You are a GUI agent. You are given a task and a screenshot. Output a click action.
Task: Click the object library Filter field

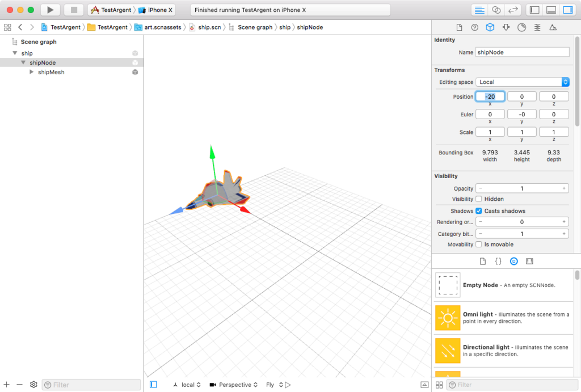coord(513,385)
